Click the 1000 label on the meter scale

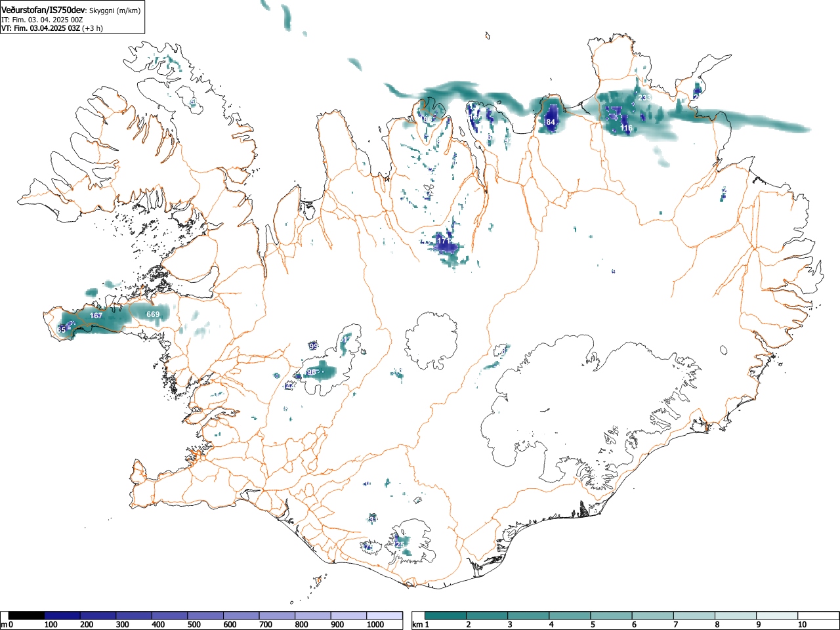click(x=375, y=625)
